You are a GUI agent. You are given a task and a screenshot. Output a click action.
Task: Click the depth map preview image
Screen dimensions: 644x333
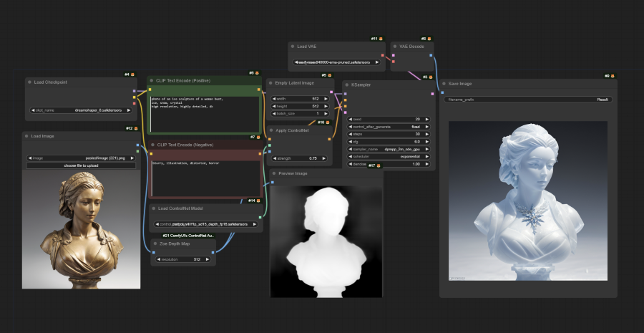(x=326, y=241)
